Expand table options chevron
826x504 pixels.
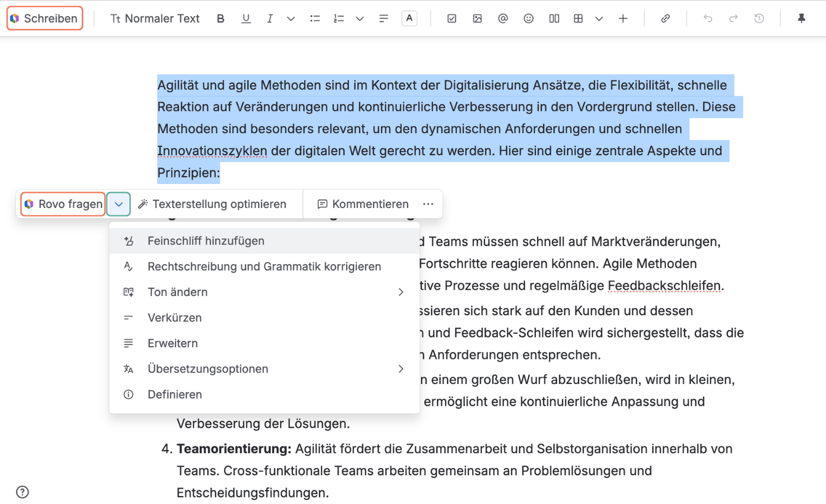point(599,19)
